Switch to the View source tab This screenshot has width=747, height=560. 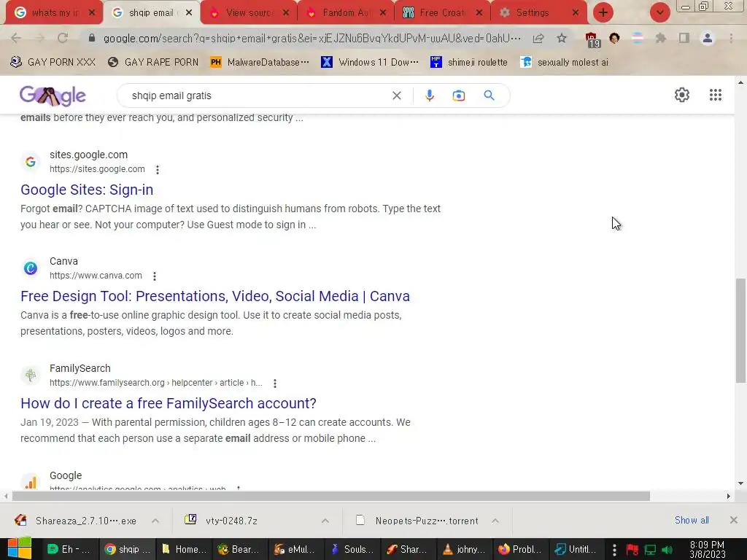[249, 13]
